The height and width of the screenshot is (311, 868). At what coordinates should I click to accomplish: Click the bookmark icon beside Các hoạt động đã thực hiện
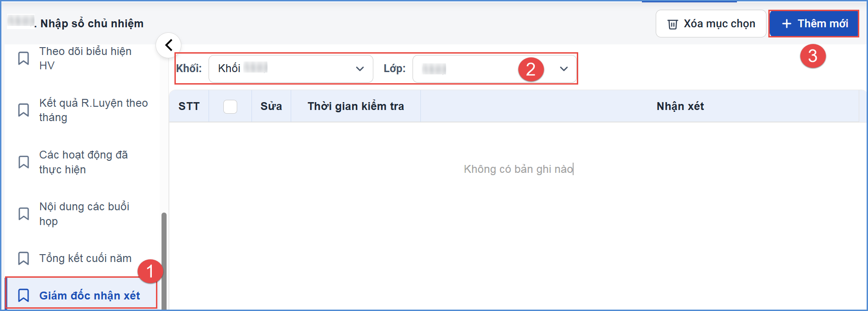[24, 162]
